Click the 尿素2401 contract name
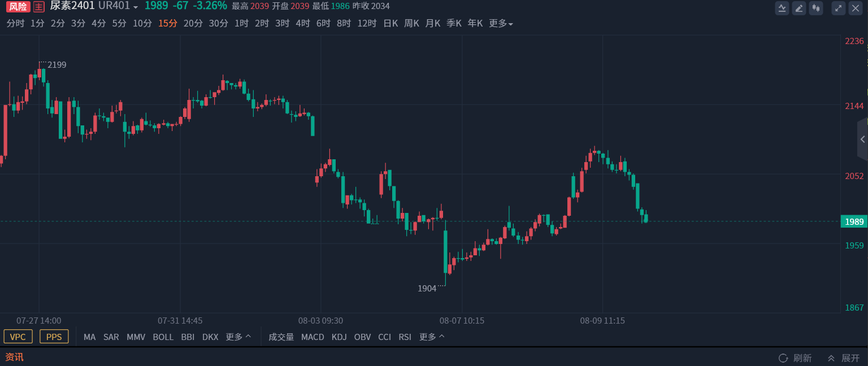 pyautogui.click(x=72, y=6)
